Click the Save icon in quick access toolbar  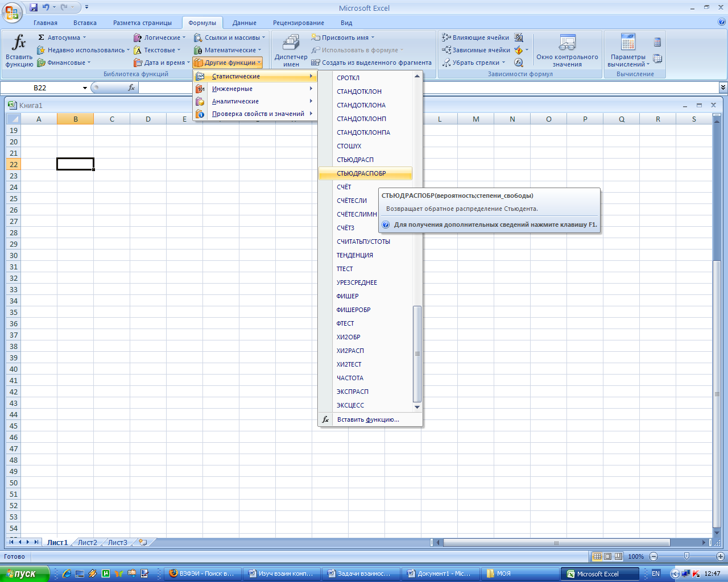pos(34,7)
